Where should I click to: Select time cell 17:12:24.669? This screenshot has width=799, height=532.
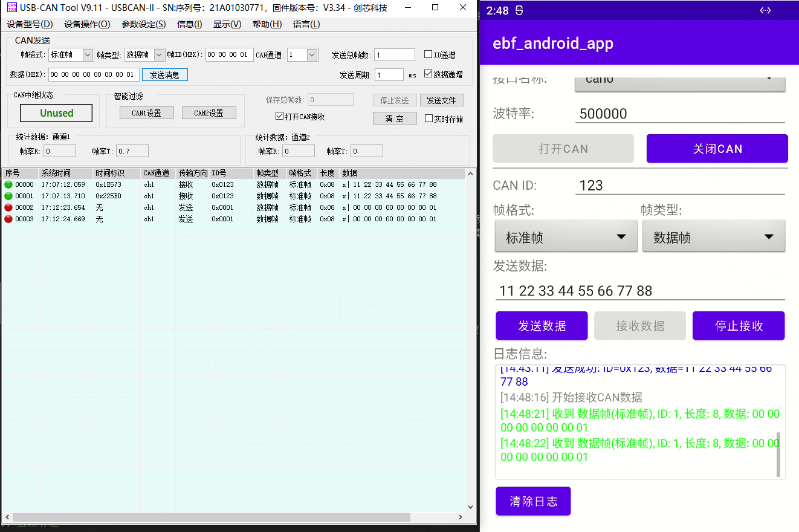[63, 219]
